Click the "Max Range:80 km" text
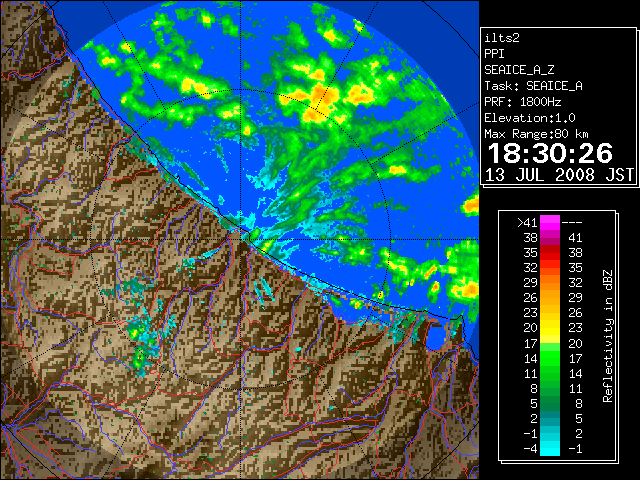640x480 pixels. click(536, 134)
